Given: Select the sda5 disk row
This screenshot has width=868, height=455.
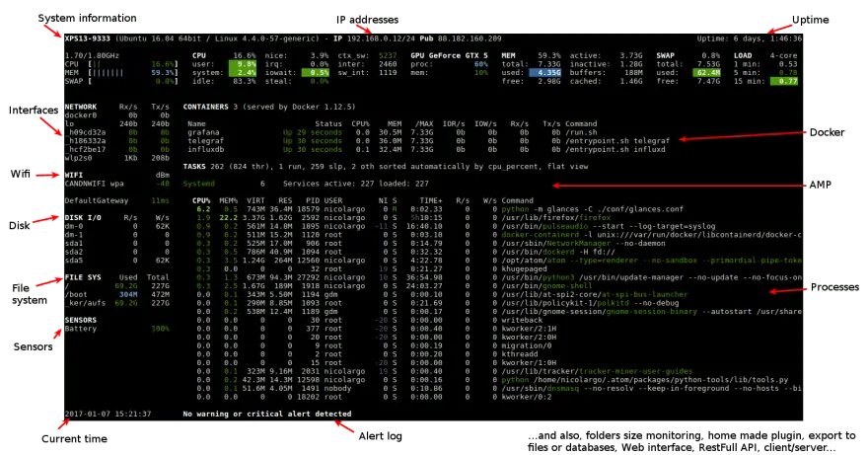Looking at the screenshot, I should (116, 261).
